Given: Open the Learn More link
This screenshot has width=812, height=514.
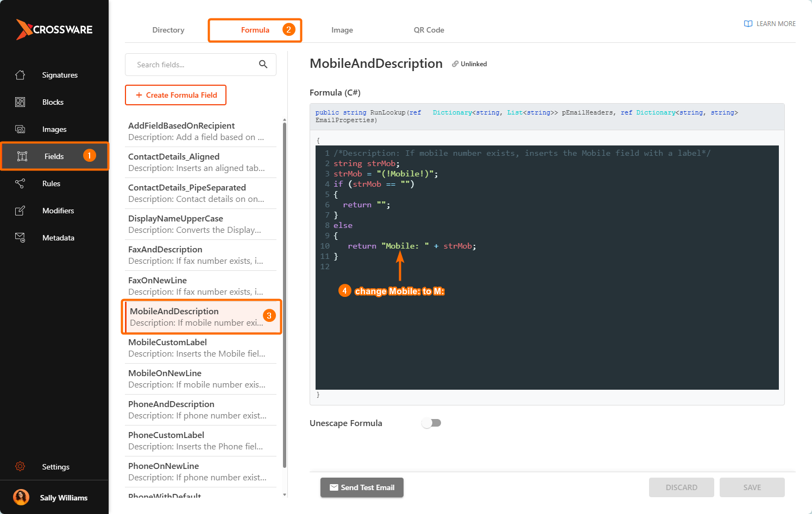Looking at the screenshot, I should pos(770,24).
